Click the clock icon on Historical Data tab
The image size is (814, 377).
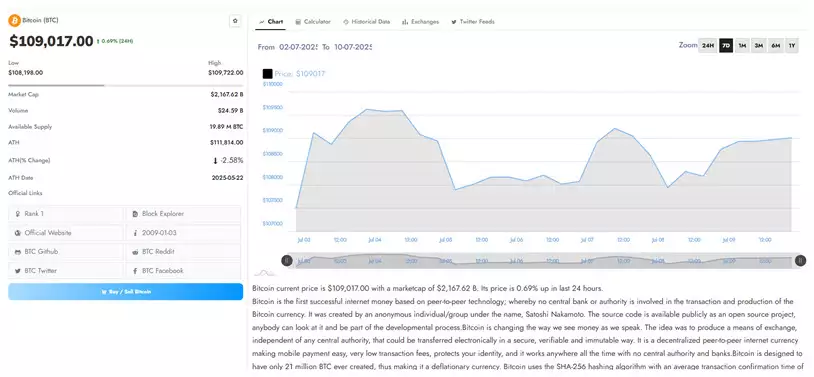[346, 22]
